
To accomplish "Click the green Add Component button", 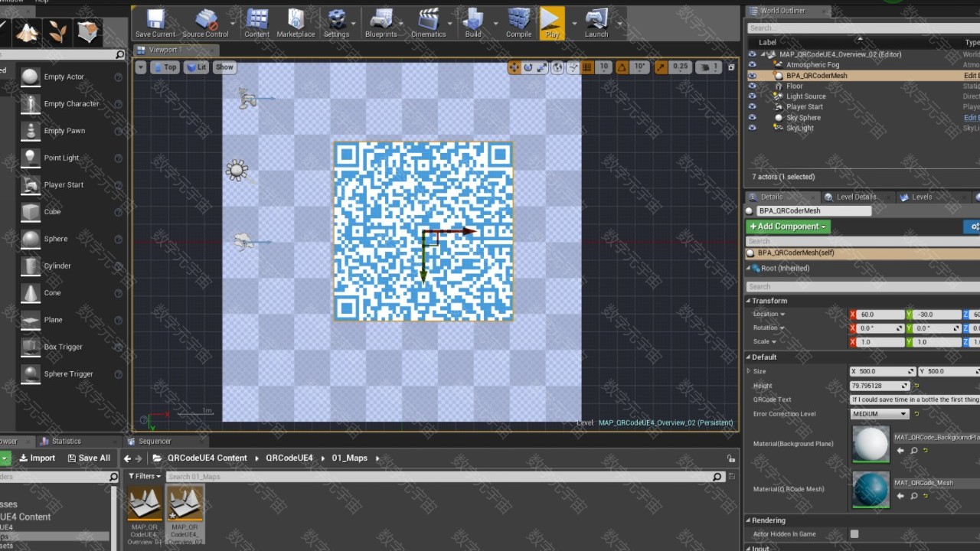I will pyautogui.click(x=788, y=227).
